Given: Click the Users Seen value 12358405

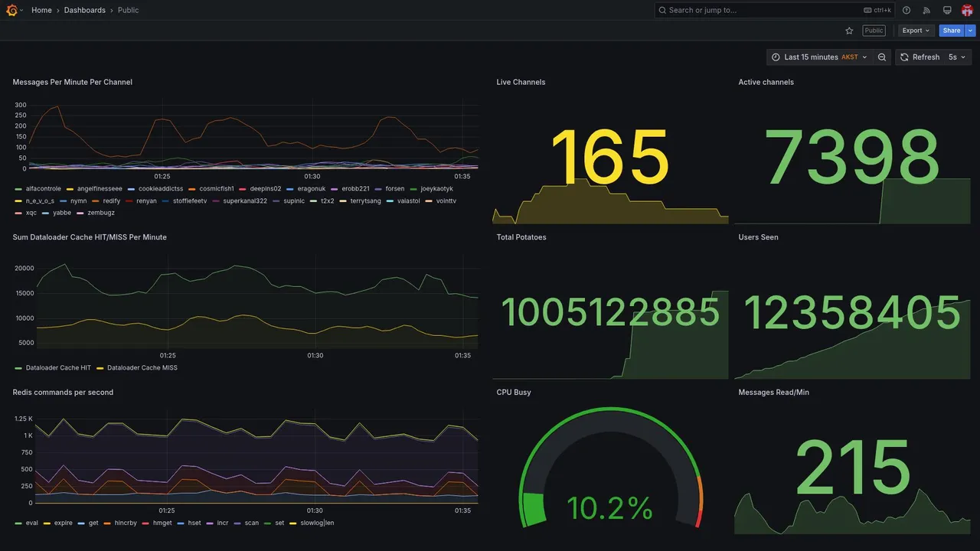Looking at the screenshot, I should [x=852, y=313].
